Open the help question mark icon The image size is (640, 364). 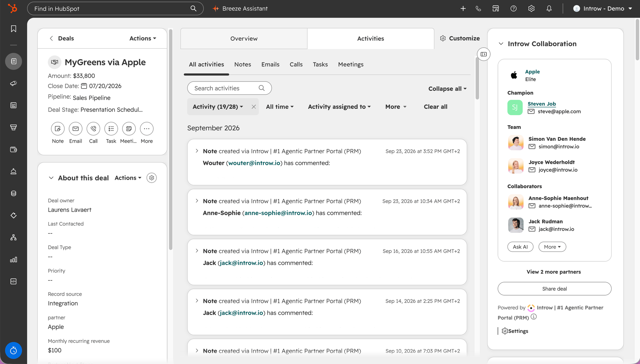coord(514,9)
